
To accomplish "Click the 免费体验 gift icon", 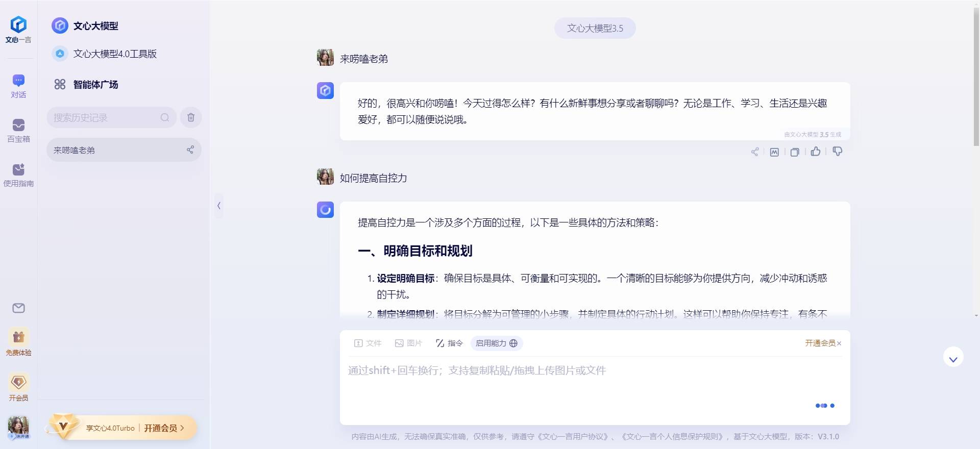I will point(18,341).
